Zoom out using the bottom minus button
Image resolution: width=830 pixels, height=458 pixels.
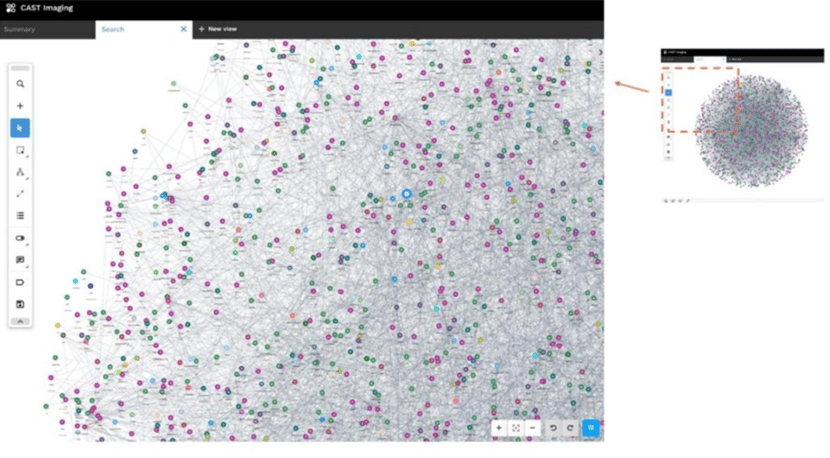(x=533, y=428)
